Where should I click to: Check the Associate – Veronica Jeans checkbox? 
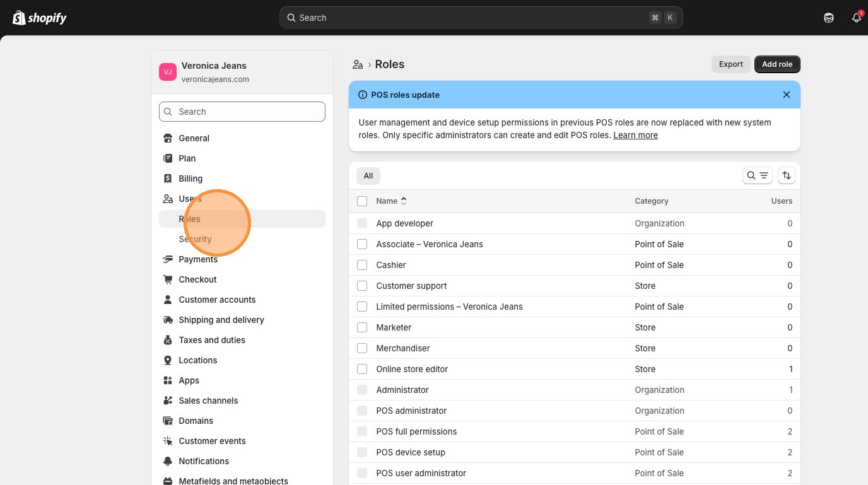pyautogui.click(x=362, y=244)
